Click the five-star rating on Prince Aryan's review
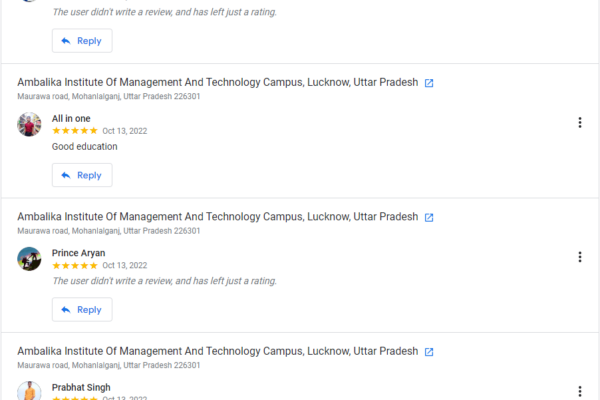 (75, 266)
